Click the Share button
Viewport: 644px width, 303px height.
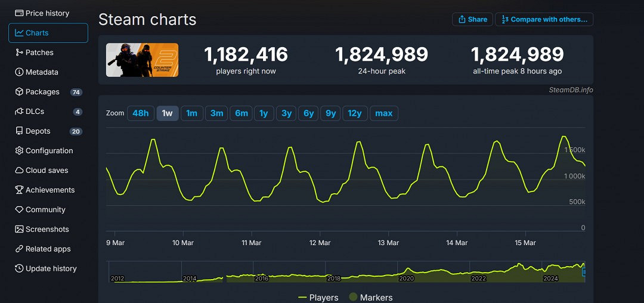pyautogui.click(x=472, y=19)
